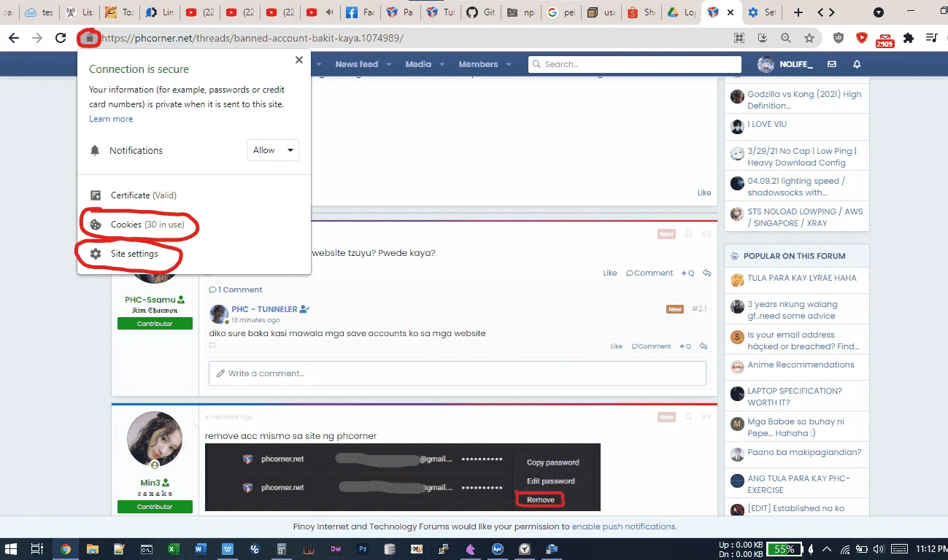Open the News feed nav item
The height and width of the screenshot is (560, 948).
(356, 64)
